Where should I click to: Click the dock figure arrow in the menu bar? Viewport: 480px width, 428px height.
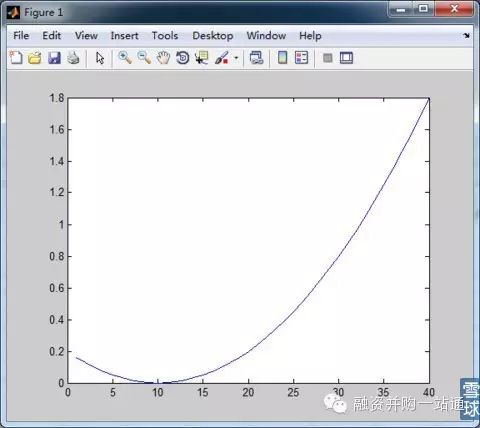(467, 35)
